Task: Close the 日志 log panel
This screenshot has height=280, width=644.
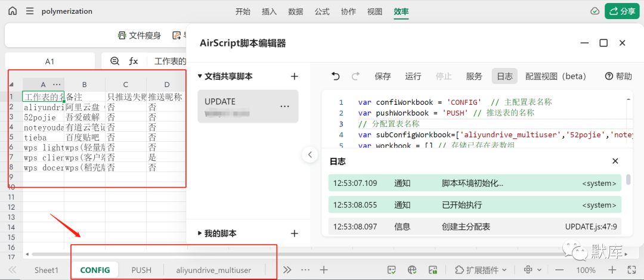Action: (x=615, y=161)
